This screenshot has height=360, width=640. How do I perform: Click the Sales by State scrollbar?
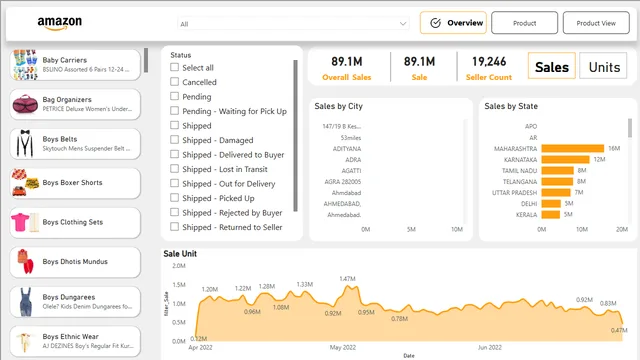(x=629, y=128)
